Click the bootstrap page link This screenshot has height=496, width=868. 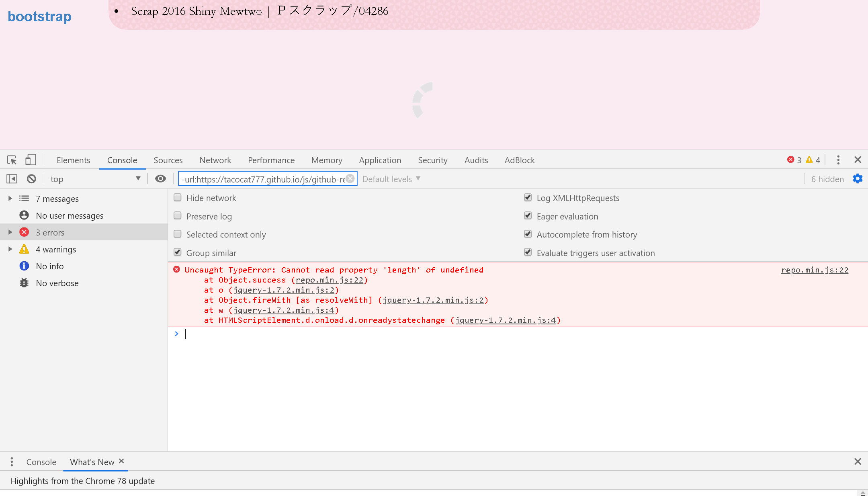[39, 16]
